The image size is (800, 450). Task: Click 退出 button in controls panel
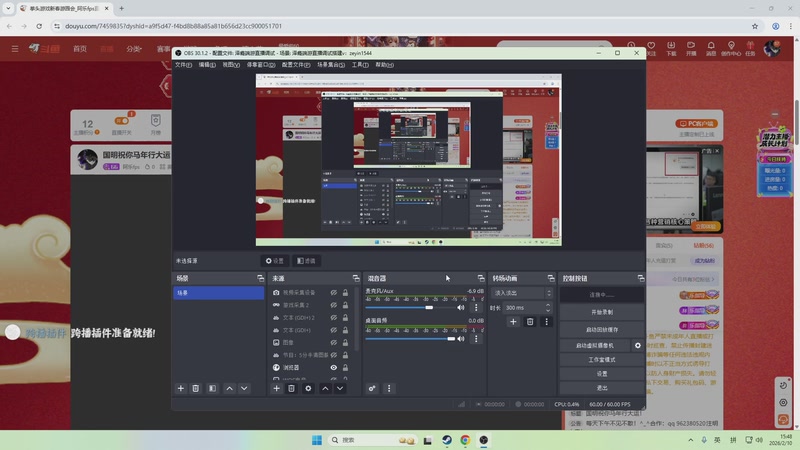pyautogui.click(x=602, y=388)
